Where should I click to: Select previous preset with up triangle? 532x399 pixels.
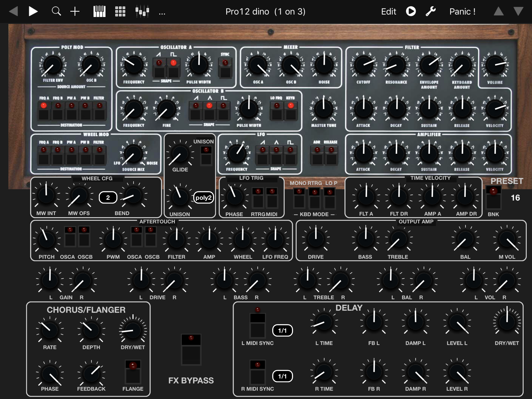coord(499,11)
